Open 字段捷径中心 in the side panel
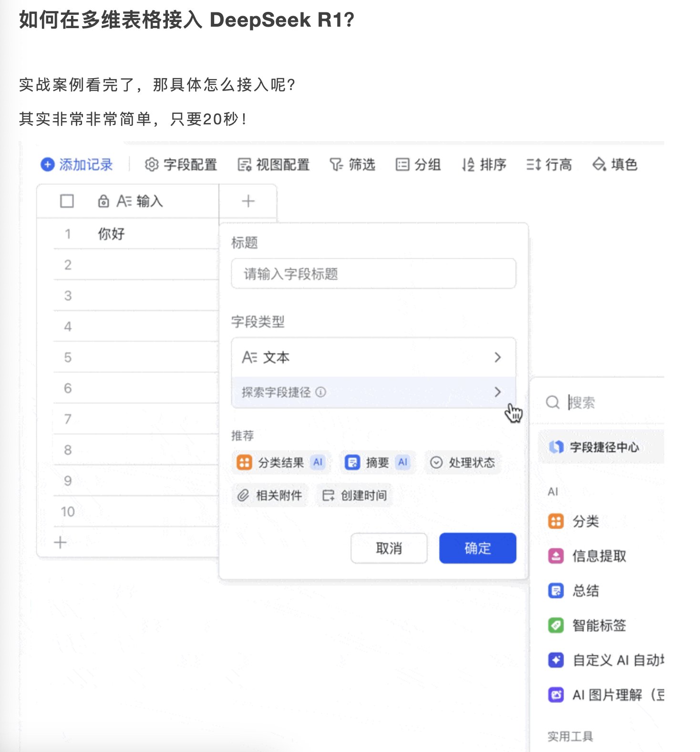 point(603,447)
